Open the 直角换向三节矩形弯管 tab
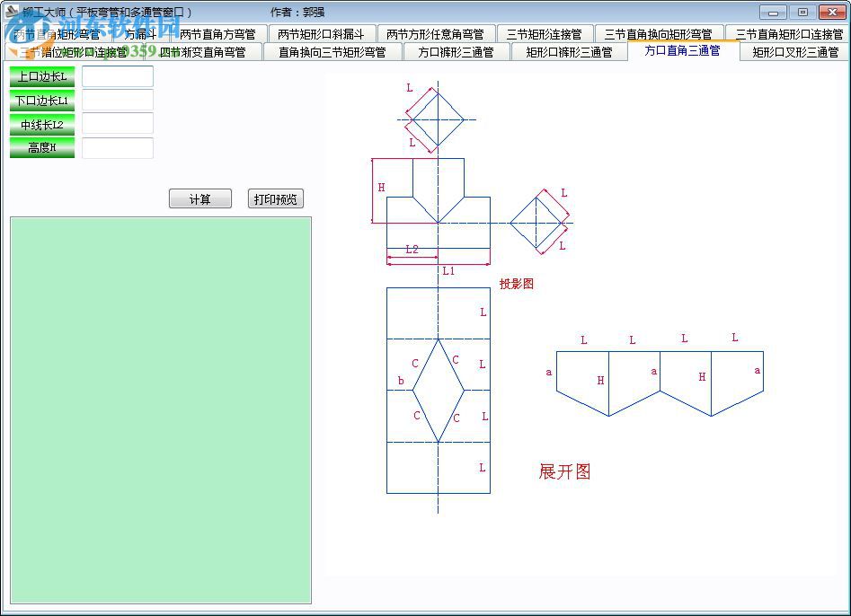 (x=332, y=52)
